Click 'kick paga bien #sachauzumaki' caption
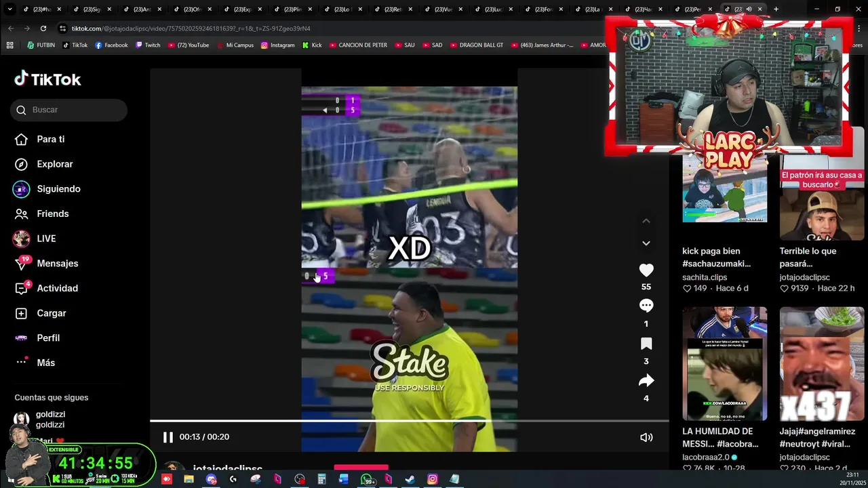This screenshot has width=868, height=488. (x=716, y=258)
